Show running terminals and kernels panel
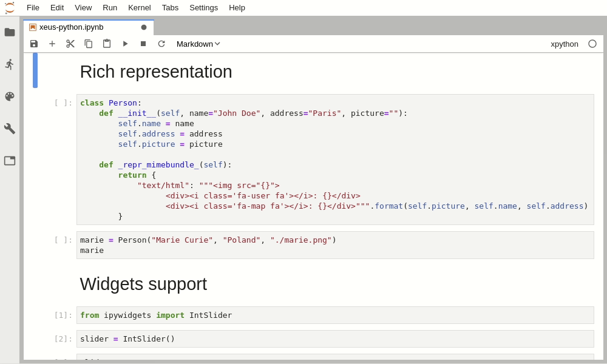 point(10,64)
